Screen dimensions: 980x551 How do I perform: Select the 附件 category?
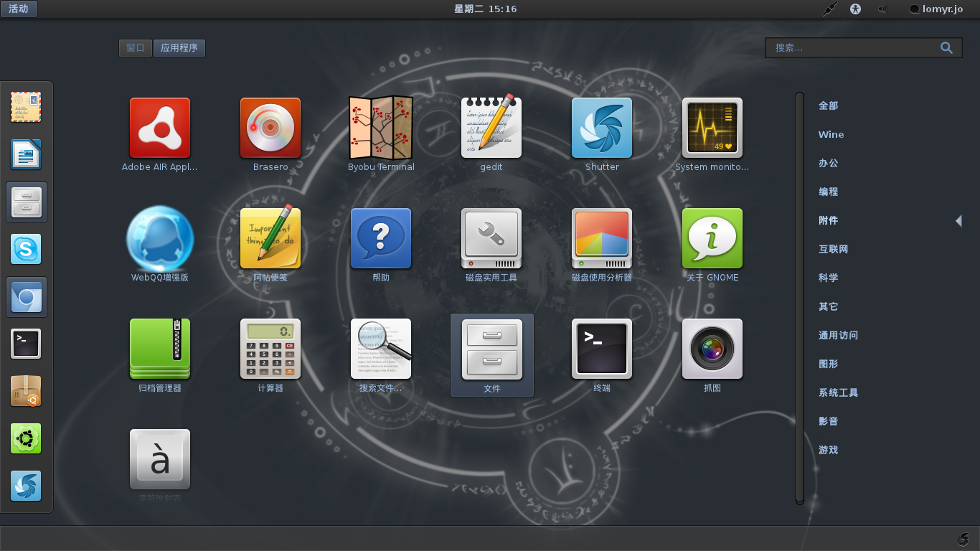click(x=829, y=220)
